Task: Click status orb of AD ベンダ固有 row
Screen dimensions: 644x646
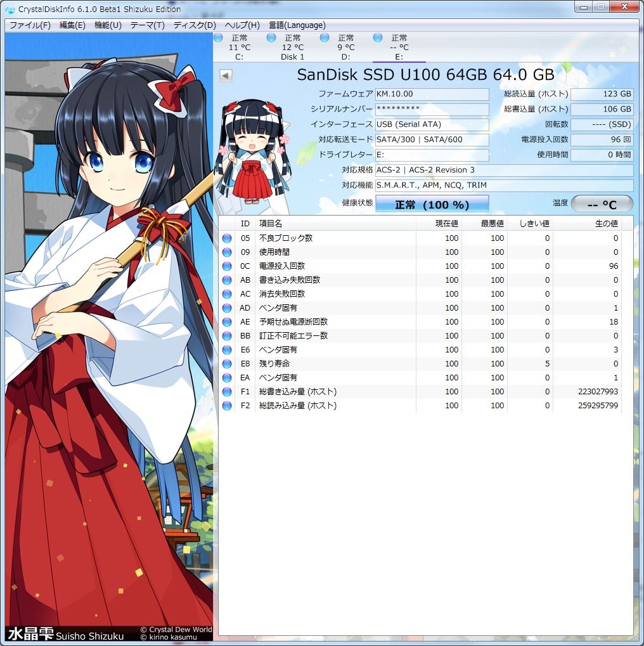Action: pos(227,308)
